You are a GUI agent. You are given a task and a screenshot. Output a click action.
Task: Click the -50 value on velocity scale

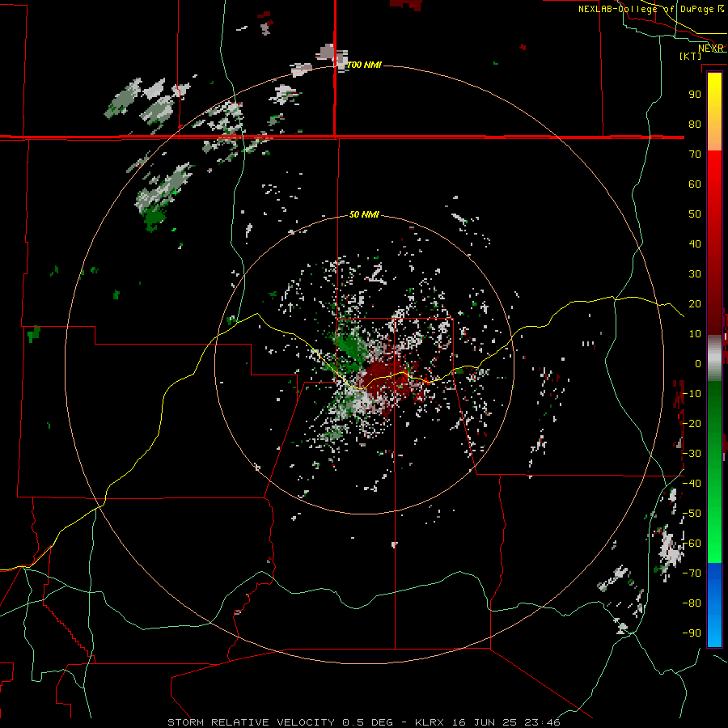[x=692, y=514]
